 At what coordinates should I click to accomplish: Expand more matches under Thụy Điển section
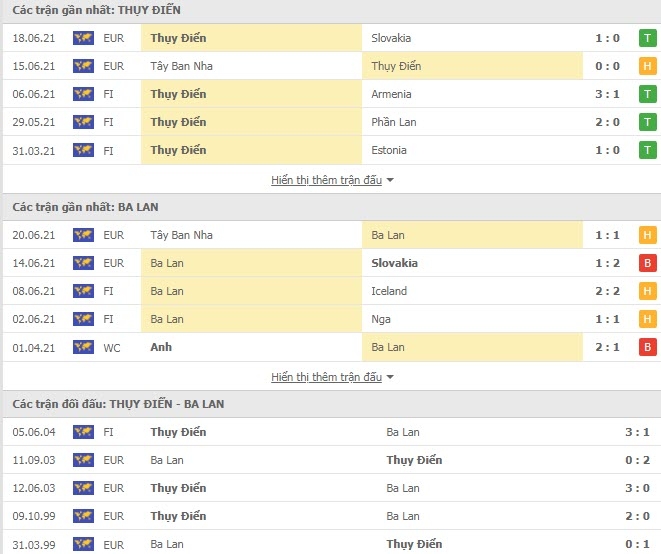pos(326,180)
